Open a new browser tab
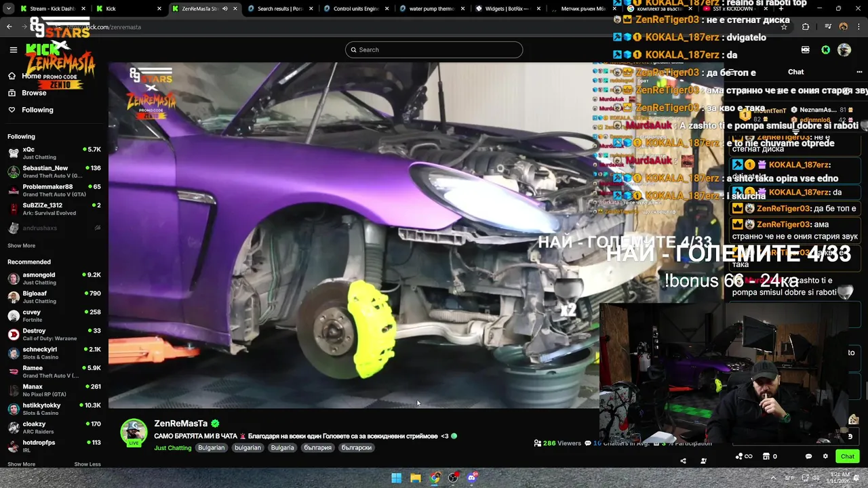 pos(782,9)
